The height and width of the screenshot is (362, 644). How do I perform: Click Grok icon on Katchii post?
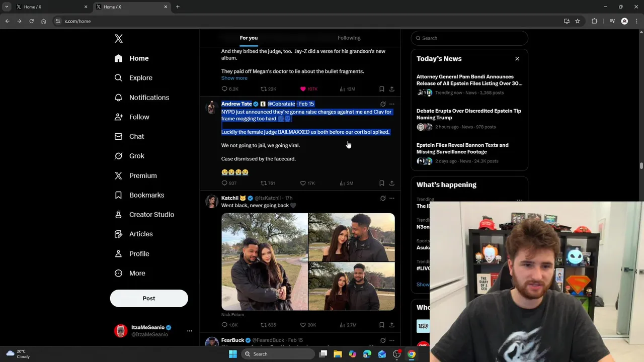pyautogui.click(x=383, y=198)
